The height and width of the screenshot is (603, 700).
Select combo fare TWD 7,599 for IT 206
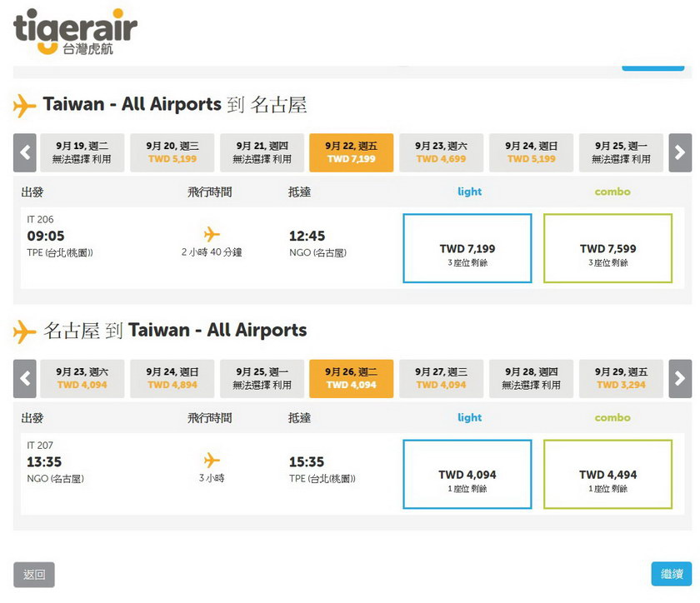pos(608,248)
